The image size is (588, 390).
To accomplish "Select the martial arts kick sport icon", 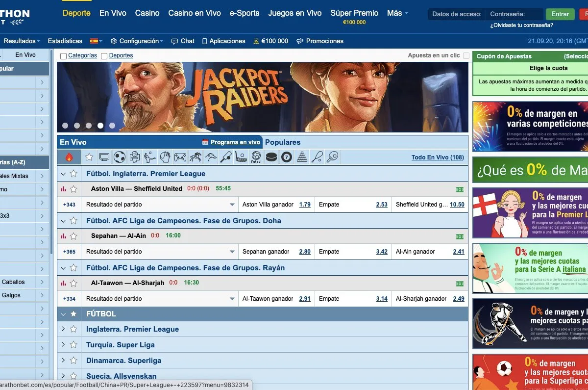I will pyautogui.click(x=150, y=157).
